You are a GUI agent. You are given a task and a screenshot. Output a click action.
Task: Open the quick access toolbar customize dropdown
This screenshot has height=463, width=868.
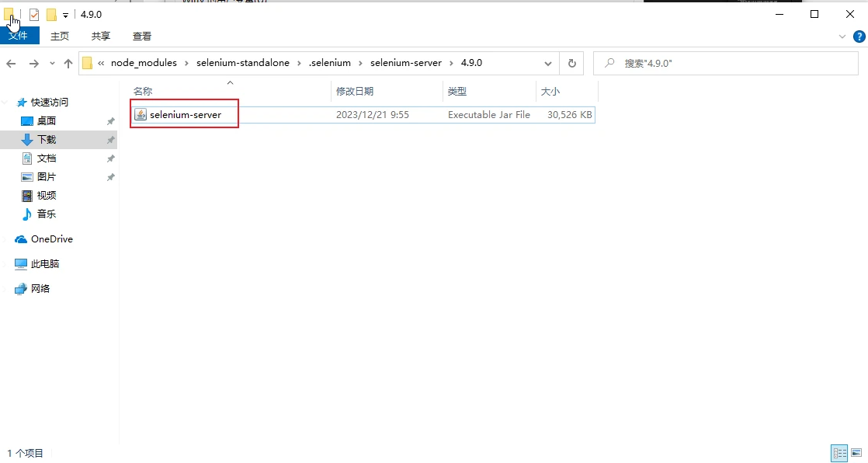pyautogui.click(x=65, y=16)
